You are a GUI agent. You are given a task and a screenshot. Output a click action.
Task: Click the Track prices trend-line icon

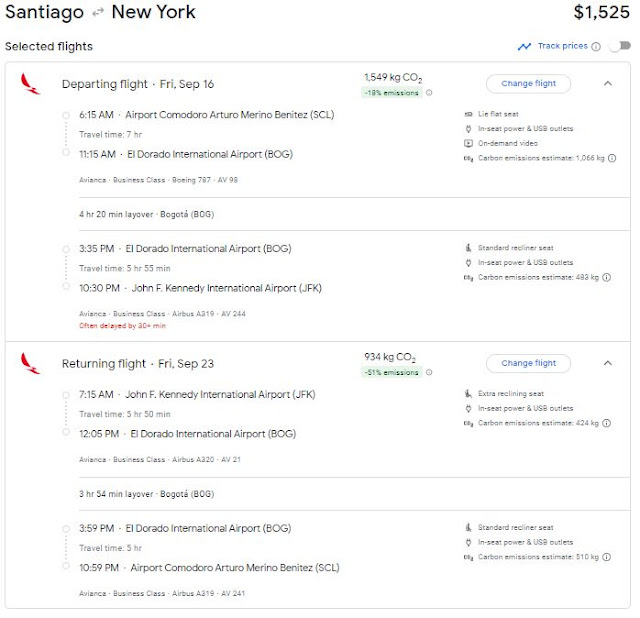524,46
